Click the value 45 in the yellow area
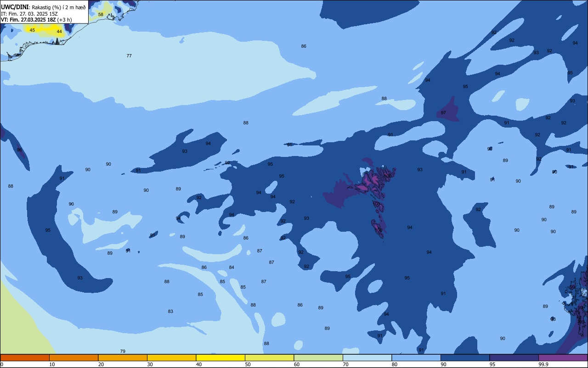This screenshot has height=368, width=588. (32, 30)
